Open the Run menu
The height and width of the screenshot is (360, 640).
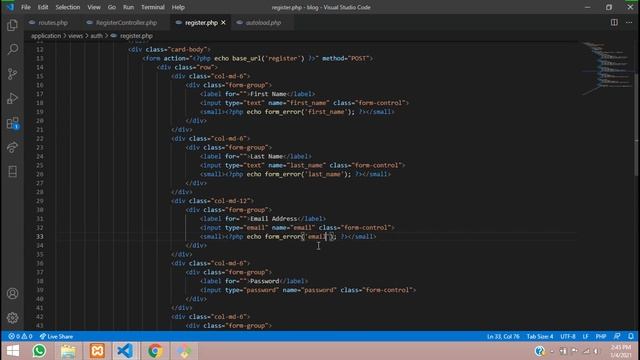pyautogui.click(x=128, y=7)
